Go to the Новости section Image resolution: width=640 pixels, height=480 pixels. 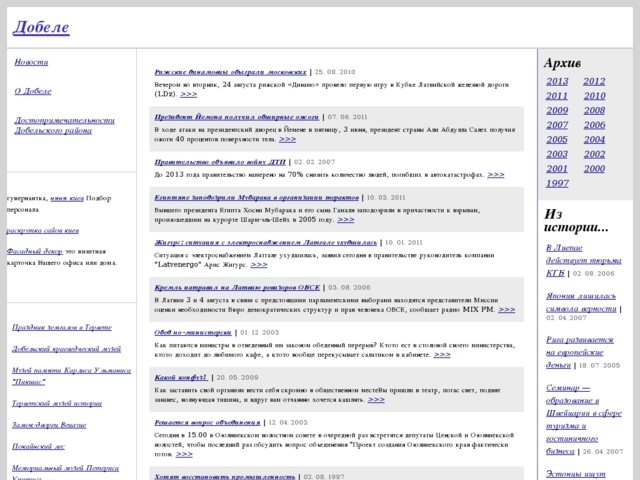point(31,62)
